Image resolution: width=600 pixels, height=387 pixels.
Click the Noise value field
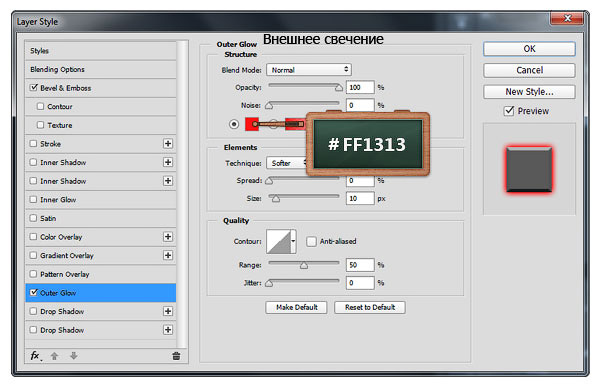360,105
